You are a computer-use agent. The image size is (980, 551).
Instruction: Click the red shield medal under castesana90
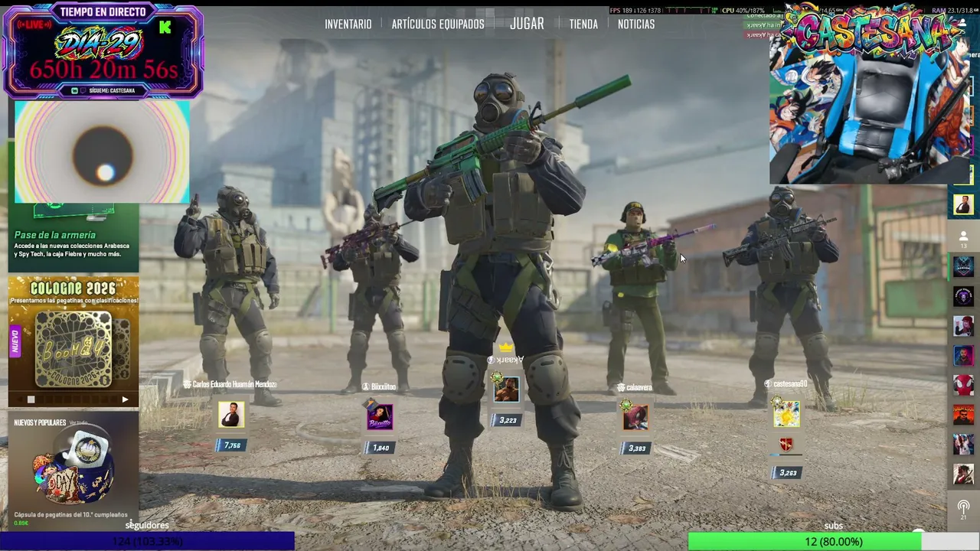786,445
